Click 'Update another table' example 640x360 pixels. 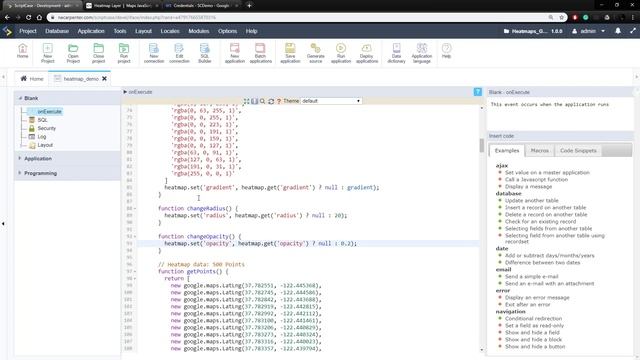[x=531, y=200]
